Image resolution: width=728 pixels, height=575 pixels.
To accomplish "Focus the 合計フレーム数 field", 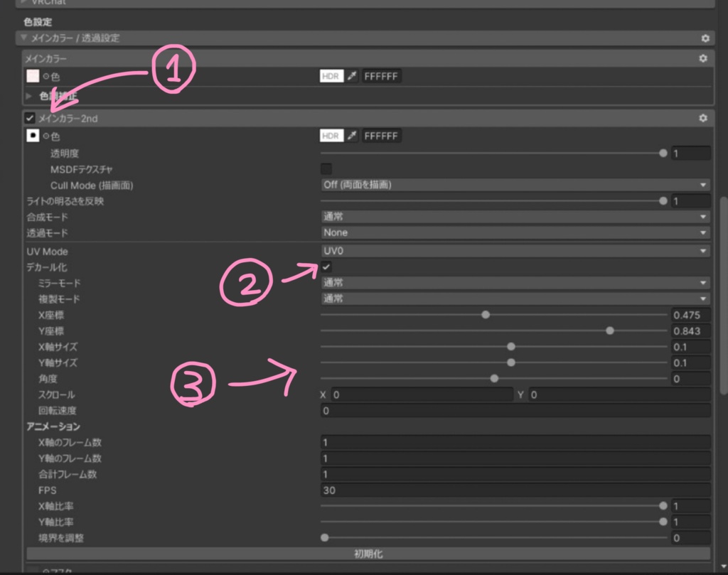I will [x=515, y=474].
